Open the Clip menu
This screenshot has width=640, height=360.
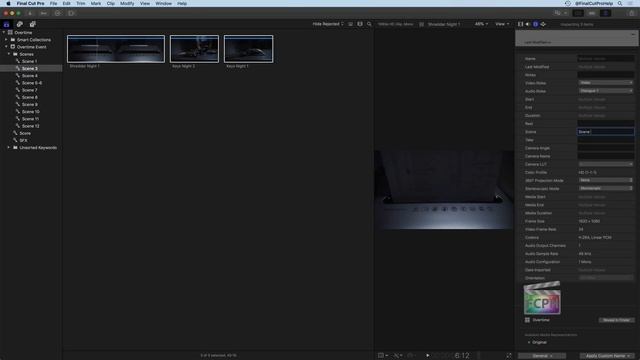111,3
